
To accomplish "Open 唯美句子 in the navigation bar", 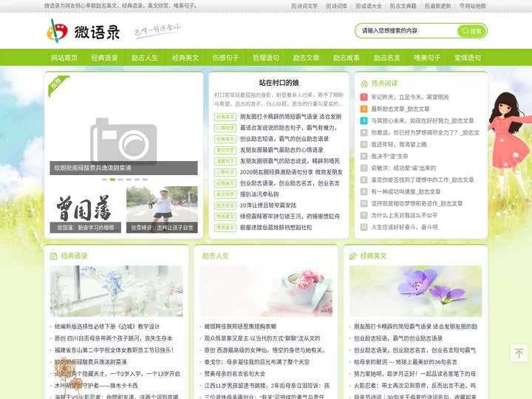I will coord(428,58).
